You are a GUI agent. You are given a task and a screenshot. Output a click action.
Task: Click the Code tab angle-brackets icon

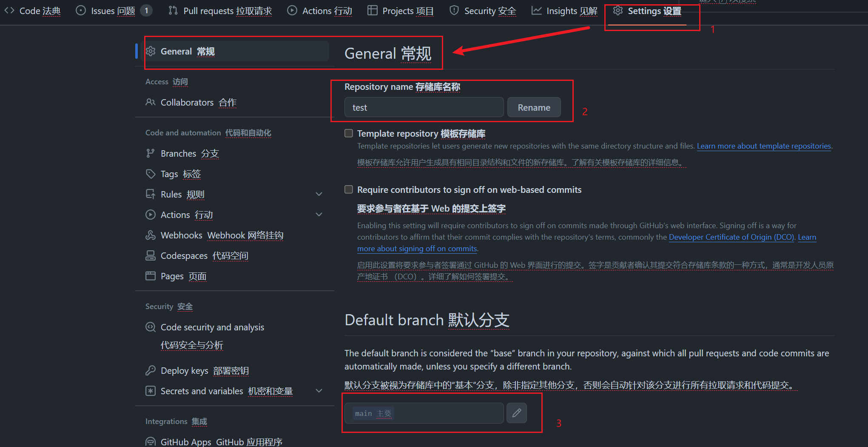pos(9,11)
